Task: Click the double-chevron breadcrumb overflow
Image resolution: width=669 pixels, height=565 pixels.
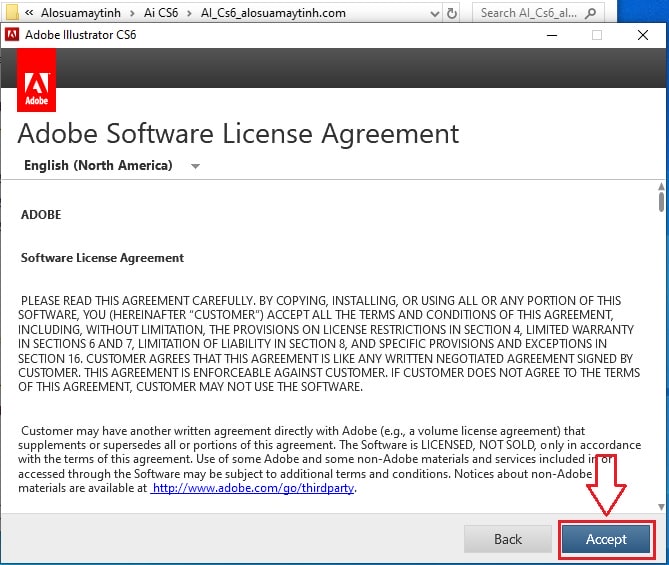Action: pos(29,12)
